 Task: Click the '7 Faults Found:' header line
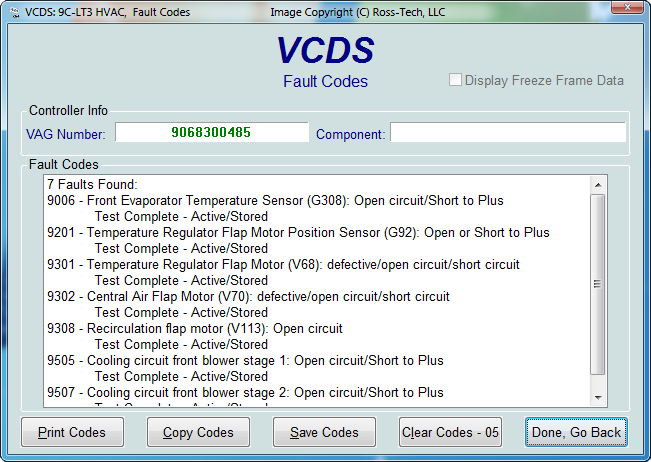92,184
